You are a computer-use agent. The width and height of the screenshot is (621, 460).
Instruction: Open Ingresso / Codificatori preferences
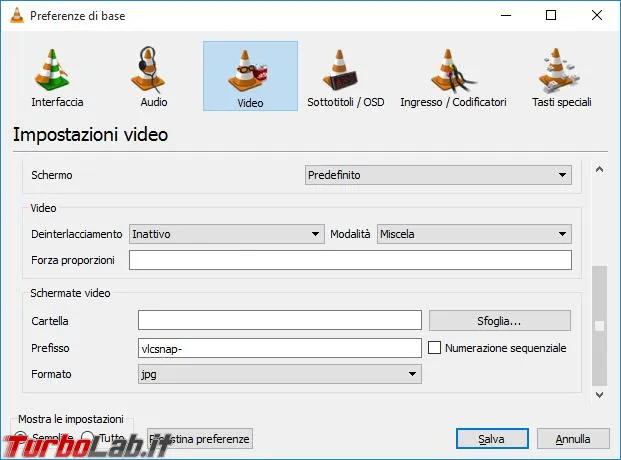pyautogui.click(x=453, y=77)
